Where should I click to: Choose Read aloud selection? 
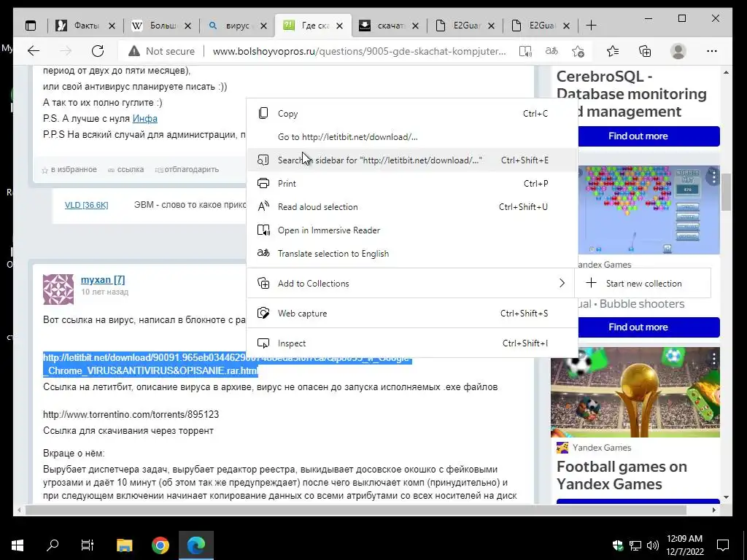point(412,206)
